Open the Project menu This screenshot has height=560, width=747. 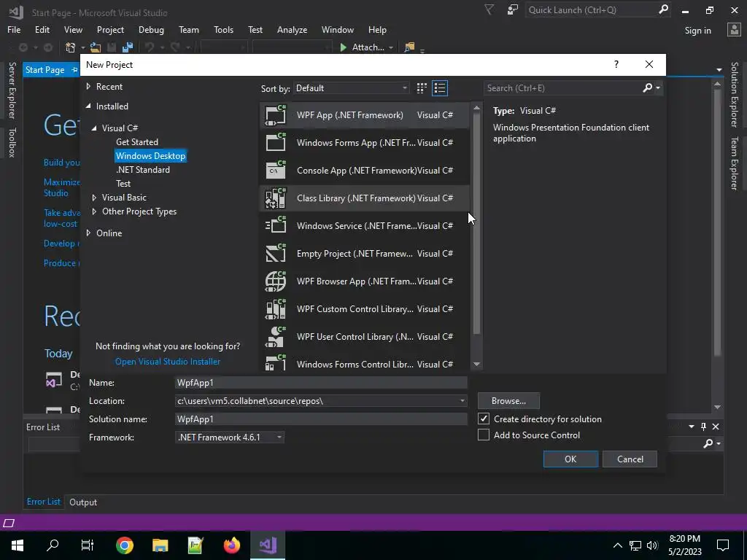[110, 29]
